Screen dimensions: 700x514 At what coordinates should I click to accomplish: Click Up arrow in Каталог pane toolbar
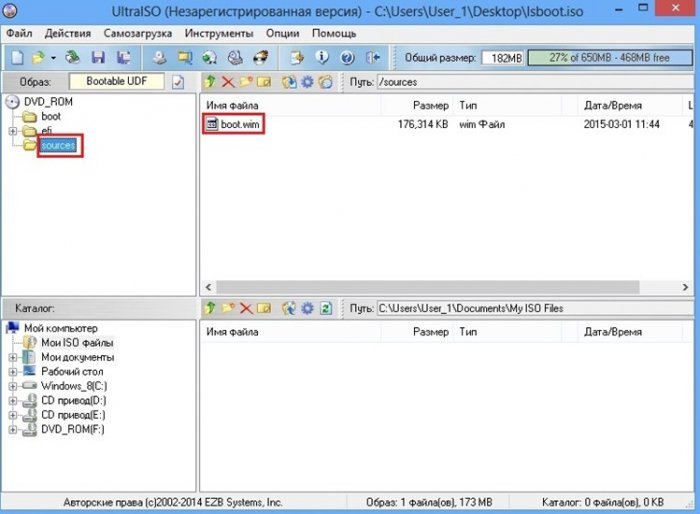click(210, 308)
